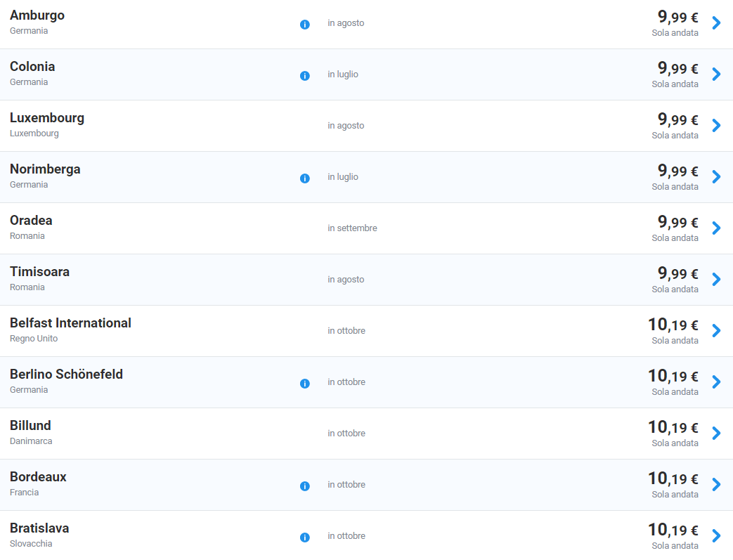Open the info icon for Amburgo

tap(305, 25)
